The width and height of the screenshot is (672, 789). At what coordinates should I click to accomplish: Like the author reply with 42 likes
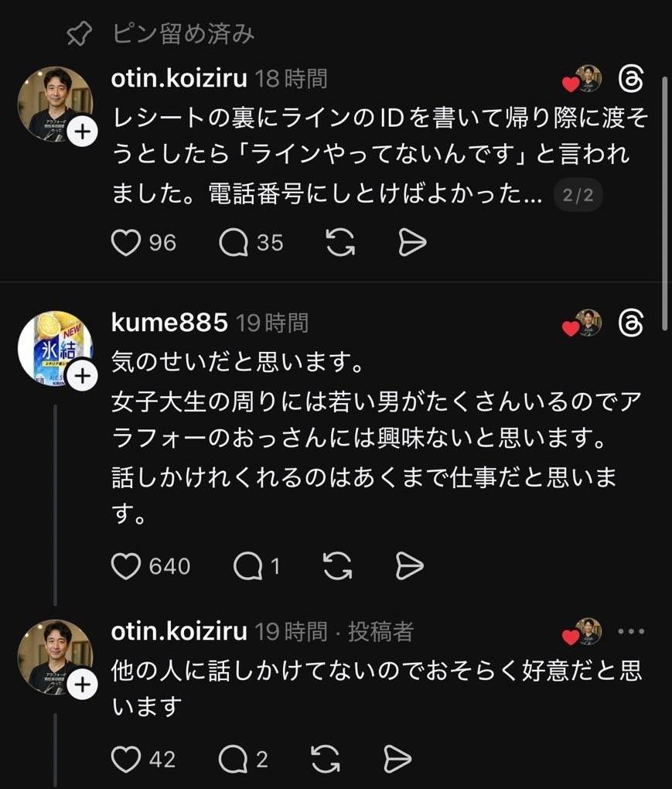(125, 760)
